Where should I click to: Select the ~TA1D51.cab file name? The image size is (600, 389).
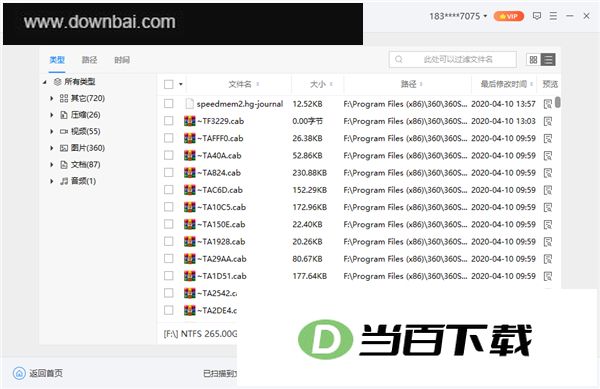click(x=222, y=276)
